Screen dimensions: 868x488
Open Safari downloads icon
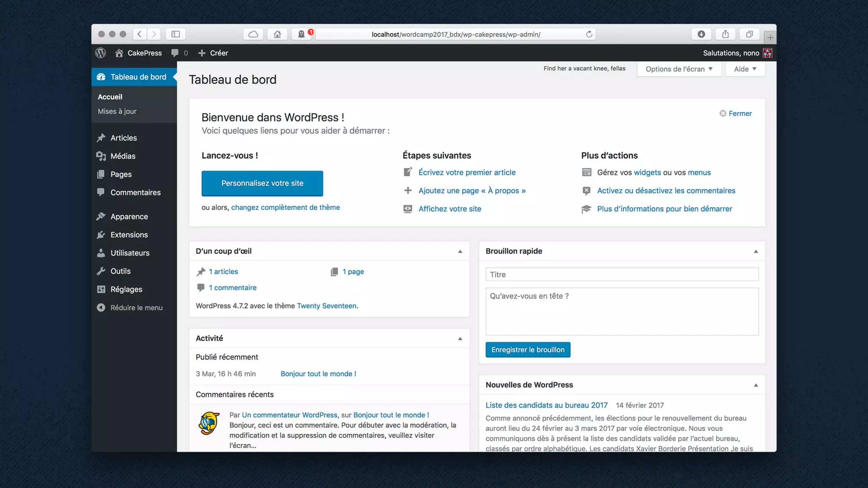click(x=701, y=34)
